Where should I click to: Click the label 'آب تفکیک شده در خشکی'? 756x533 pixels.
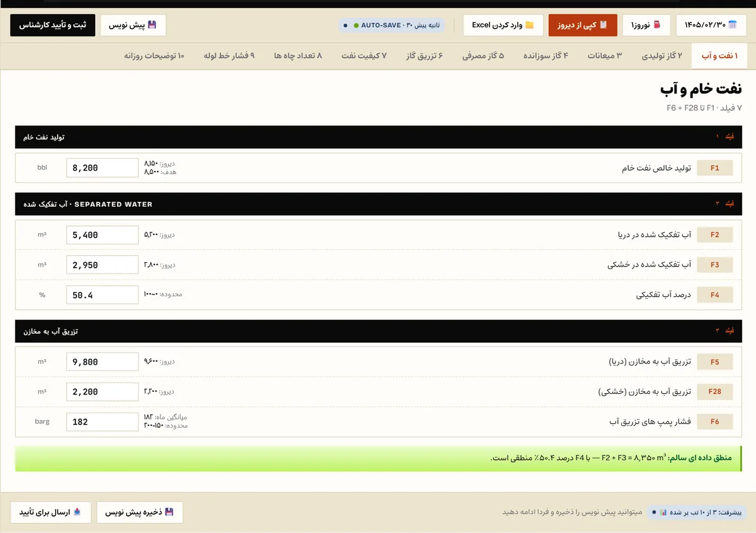point(649,265)
